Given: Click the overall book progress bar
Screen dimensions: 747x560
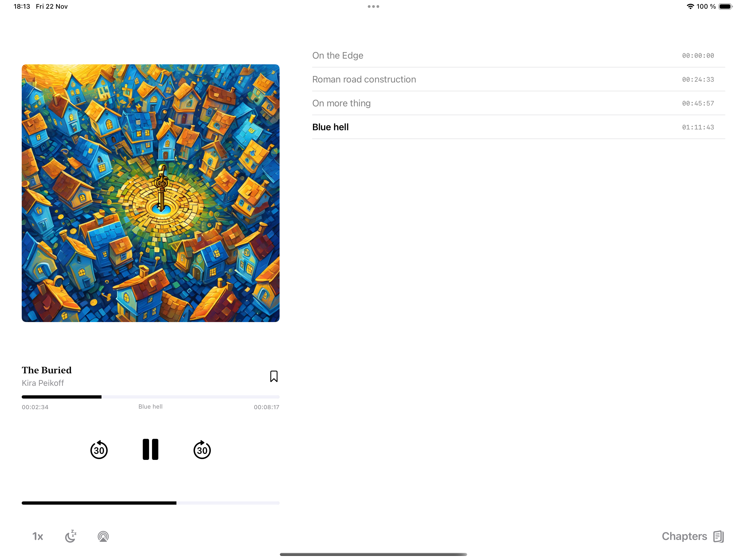Looking at the screenshot, I should pyautogui.click(x=150, y=503).
